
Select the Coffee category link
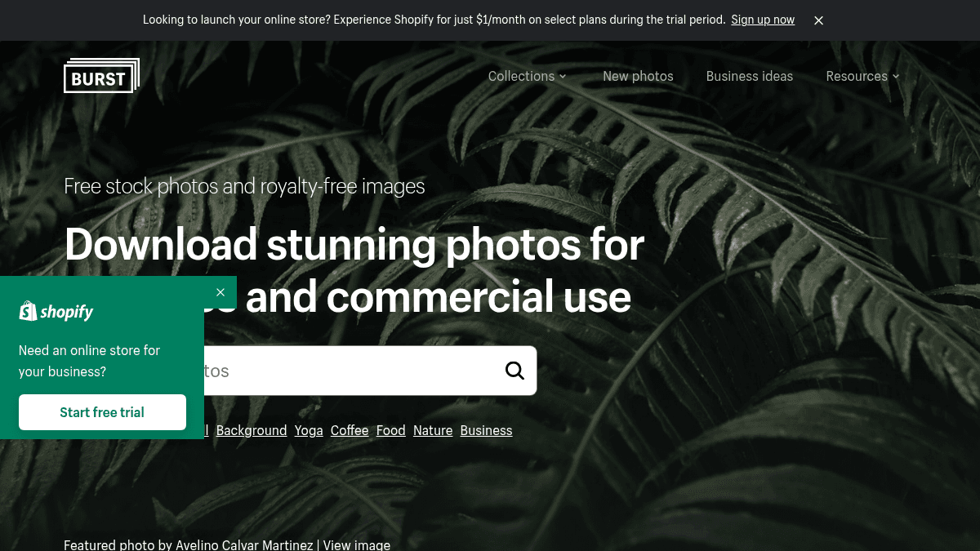point(350,430)
